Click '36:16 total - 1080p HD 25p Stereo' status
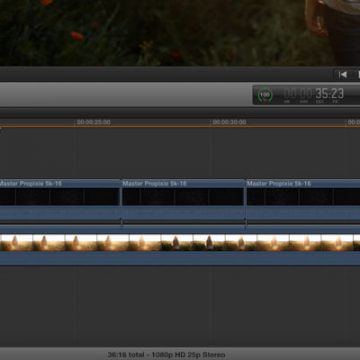The image size is (360, 360). click(166, 355)
